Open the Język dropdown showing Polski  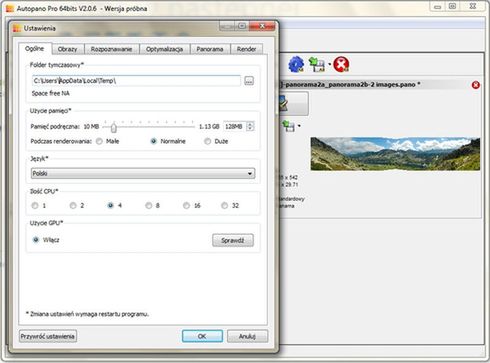tap(143, 173)
